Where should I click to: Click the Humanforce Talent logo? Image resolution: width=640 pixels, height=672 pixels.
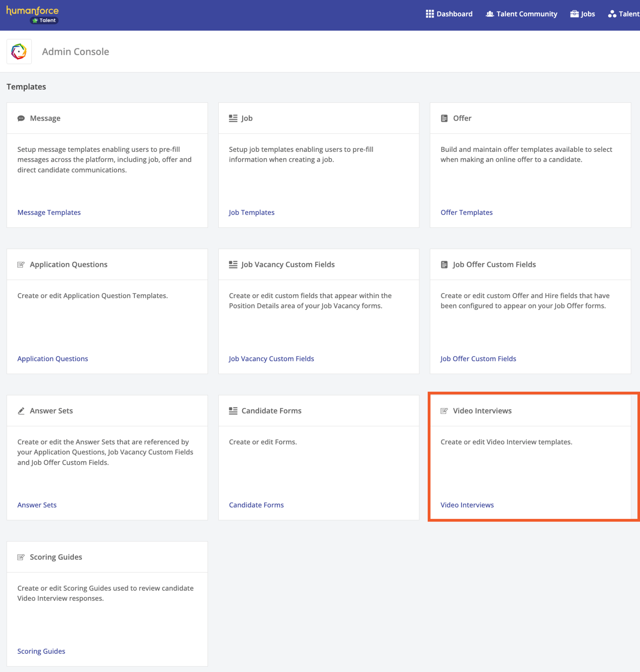[x=32, y=15]
